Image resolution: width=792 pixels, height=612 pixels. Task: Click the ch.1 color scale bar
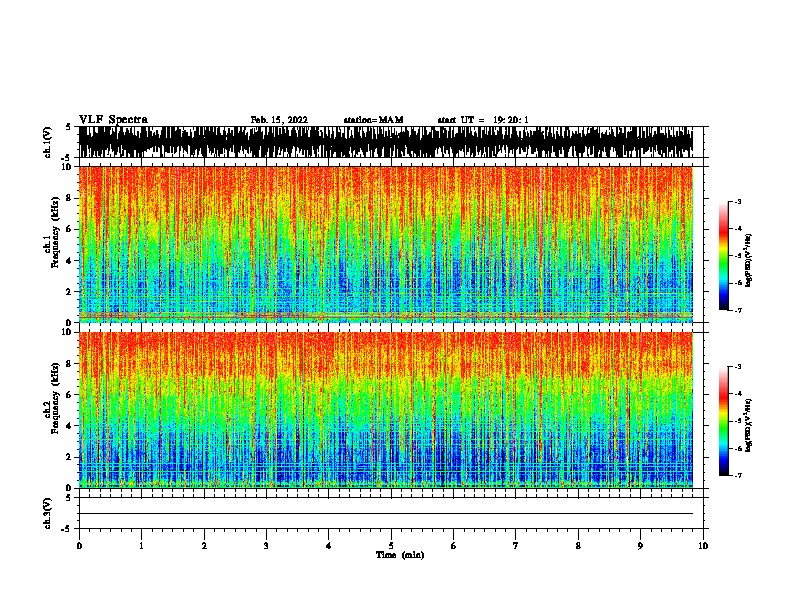pyautogui.click(x=724, y=256)
